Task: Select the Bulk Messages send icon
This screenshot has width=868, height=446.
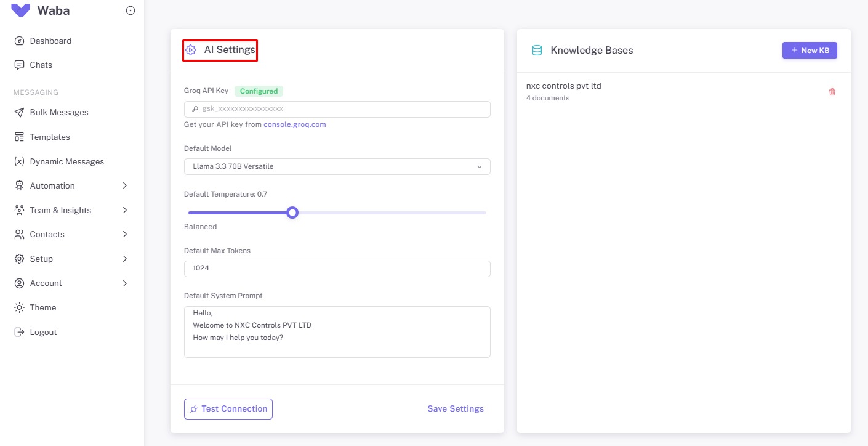Action: [x=19, y=112]
